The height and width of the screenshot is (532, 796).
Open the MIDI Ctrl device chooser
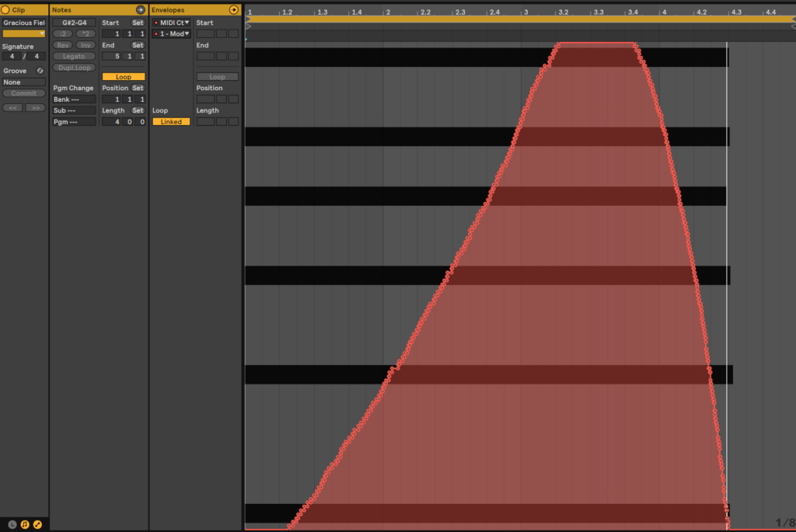pyautogui.click(x=172, y=23)
